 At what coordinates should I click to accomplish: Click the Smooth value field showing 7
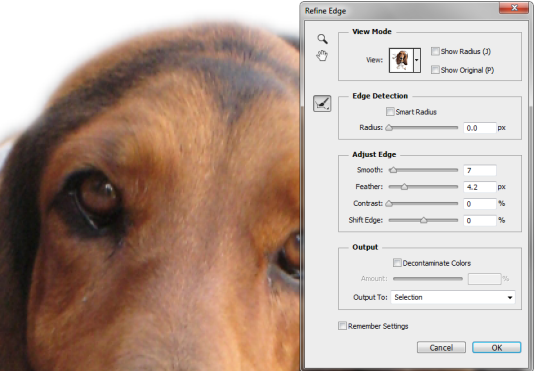479,170
